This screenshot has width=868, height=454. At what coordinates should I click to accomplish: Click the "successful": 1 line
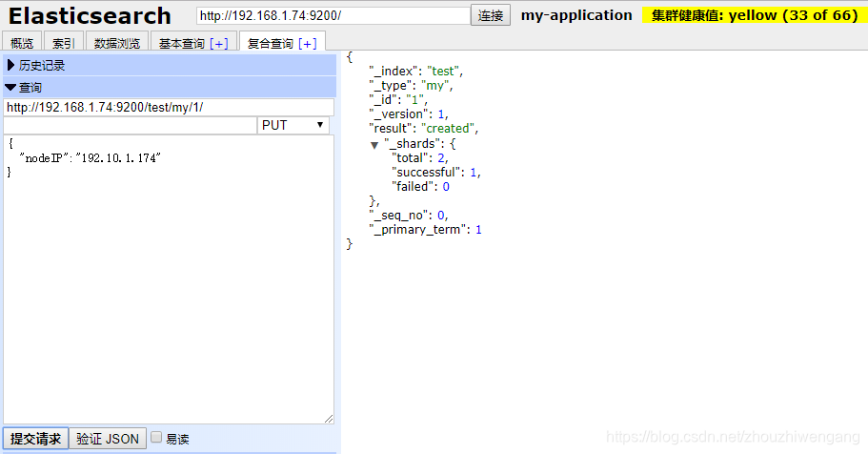(436, 173)
